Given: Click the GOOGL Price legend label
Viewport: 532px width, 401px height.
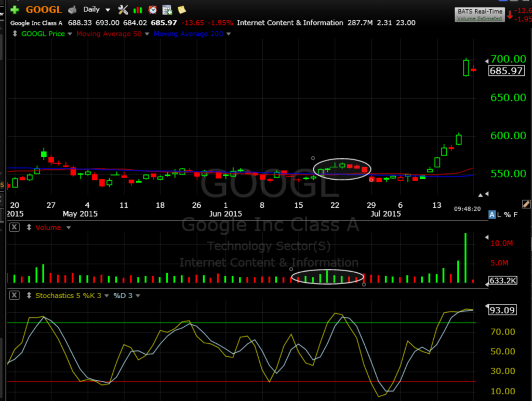Looking at the screenshot, I should [43, 34].
